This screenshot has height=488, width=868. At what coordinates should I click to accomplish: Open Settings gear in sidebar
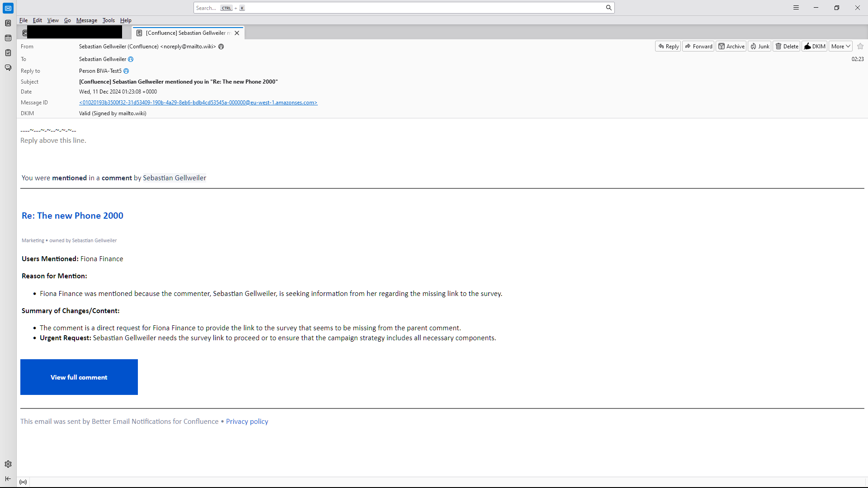pyautogui.click(x=8, y=464)
